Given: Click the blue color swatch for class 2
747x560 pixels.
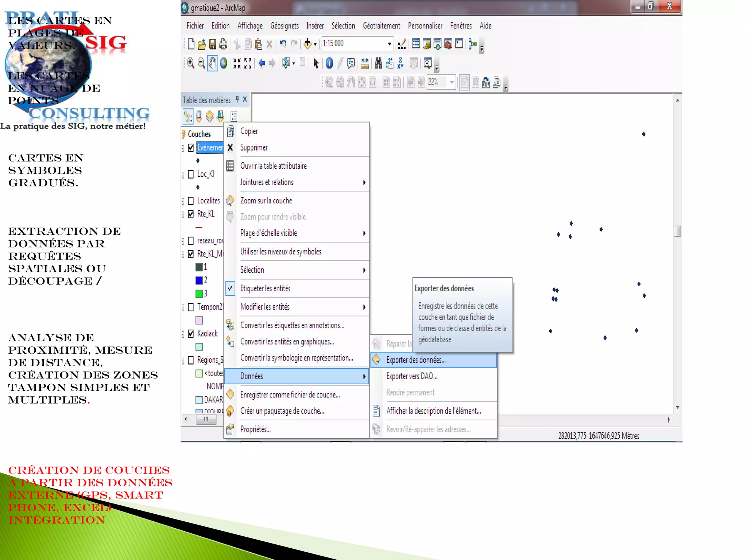Looking at the screenshot, I should 199,280.
